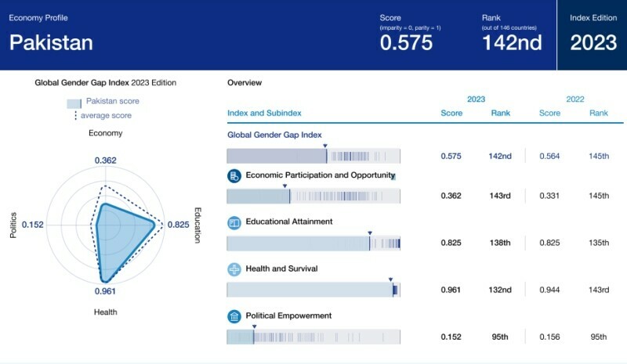This screenshot has width=627, height=364.
Task: Click the Index Edition 2023 panel
Action: coord(593,35)
